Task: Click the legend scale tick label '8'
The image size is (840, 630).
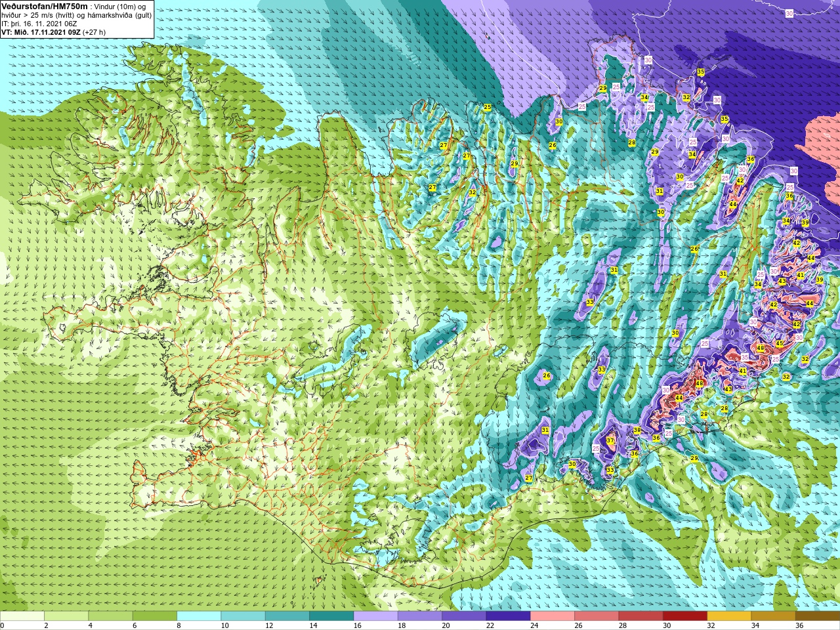Action: [179, 625]
